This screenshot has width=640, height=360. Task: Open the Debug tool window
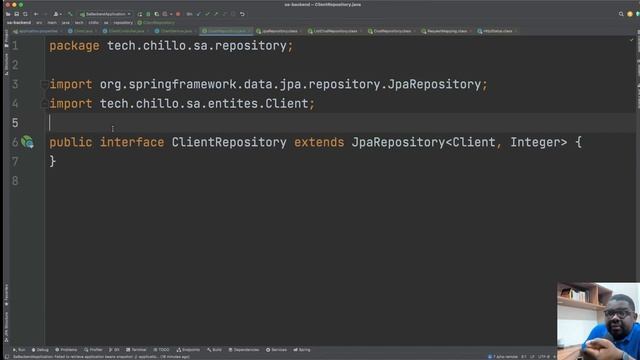point(40,350)
